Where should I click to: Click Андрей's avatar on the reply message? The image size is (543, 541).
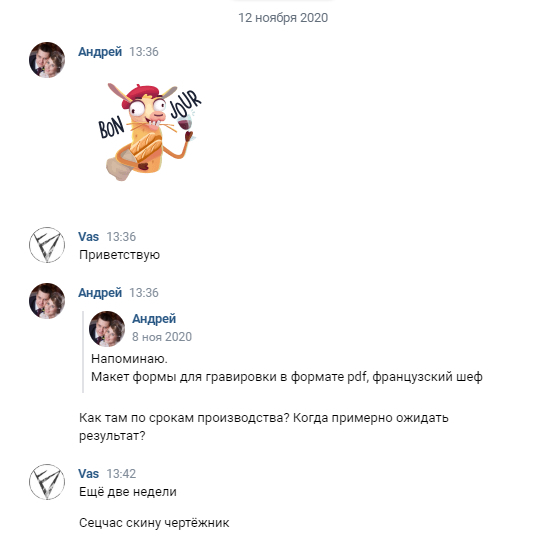[47, 301]
